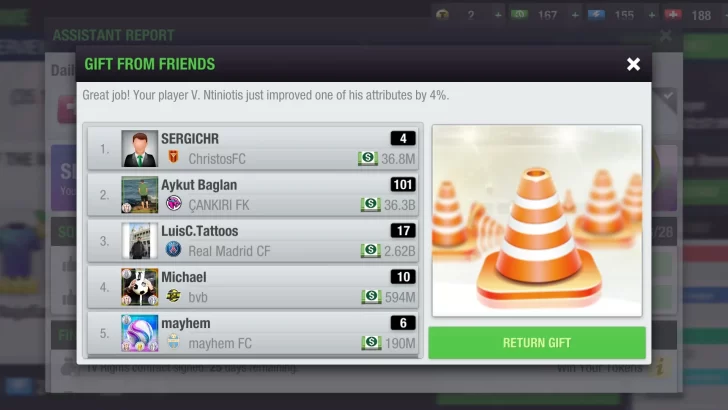
Task: Add more cash using plus next to 167
Action: point(575,15)
